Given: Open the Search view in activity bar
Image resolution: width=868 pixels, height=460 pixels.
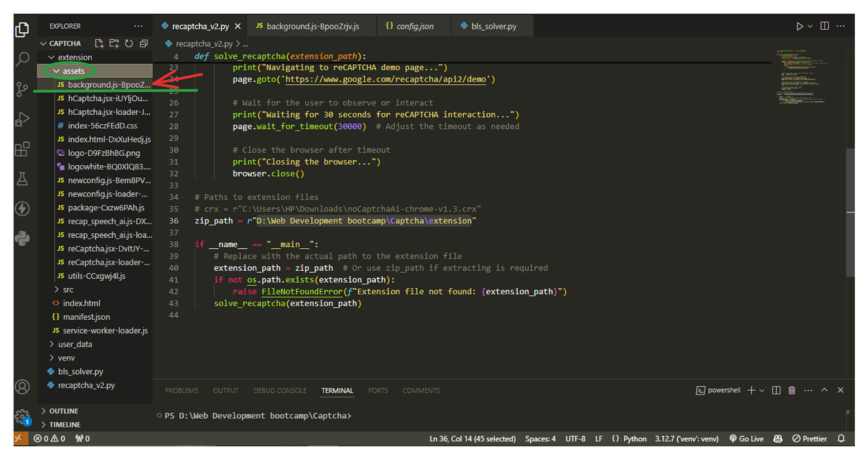Looking at the screenshot, I should click(x=22, y=59).
